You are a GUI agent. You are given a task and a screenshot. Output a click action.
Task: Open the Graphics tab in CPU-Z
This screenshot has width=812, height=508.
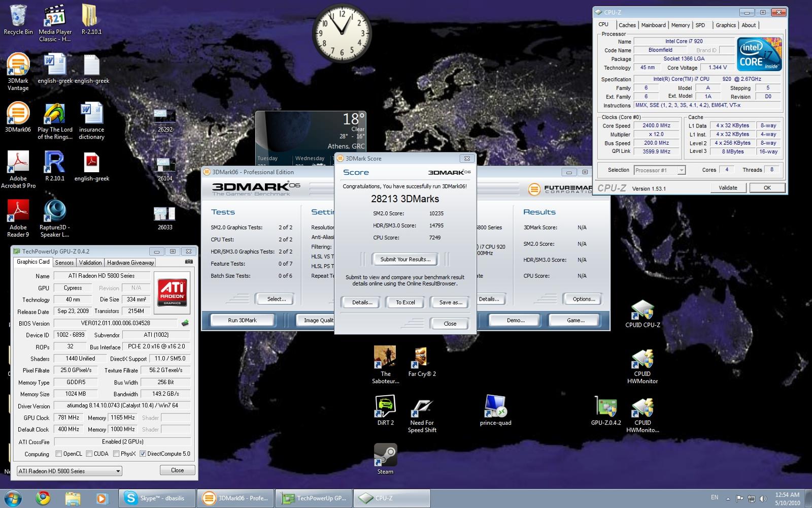(x=726, y=25)
